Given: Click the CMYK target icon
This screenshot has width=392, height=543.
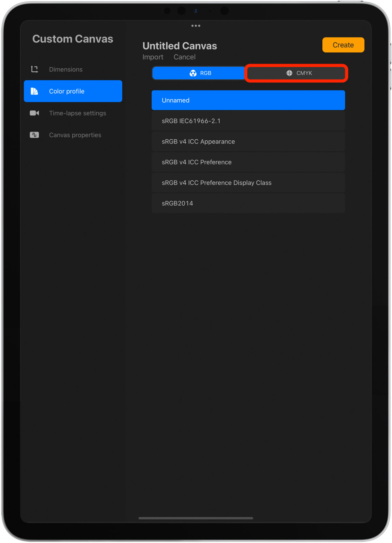Looking at the screenshot, I should pos(289,73).
